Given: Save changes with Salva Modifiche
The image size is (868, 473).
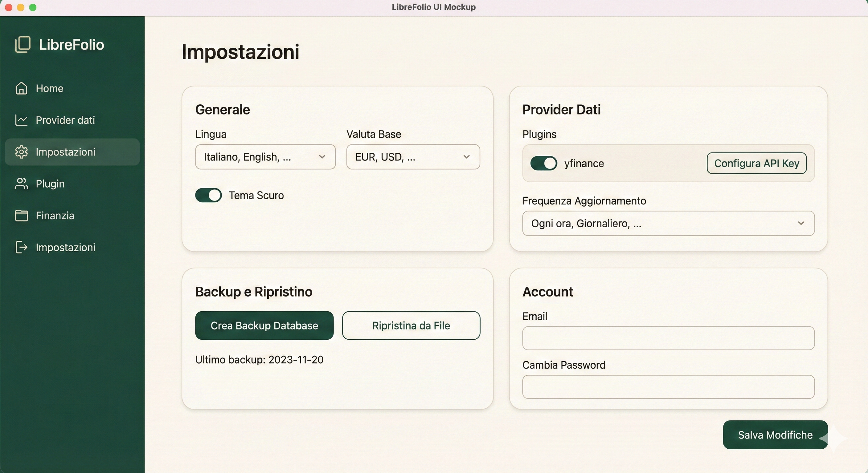Looking at the screenshot, I should pos(775,435).
